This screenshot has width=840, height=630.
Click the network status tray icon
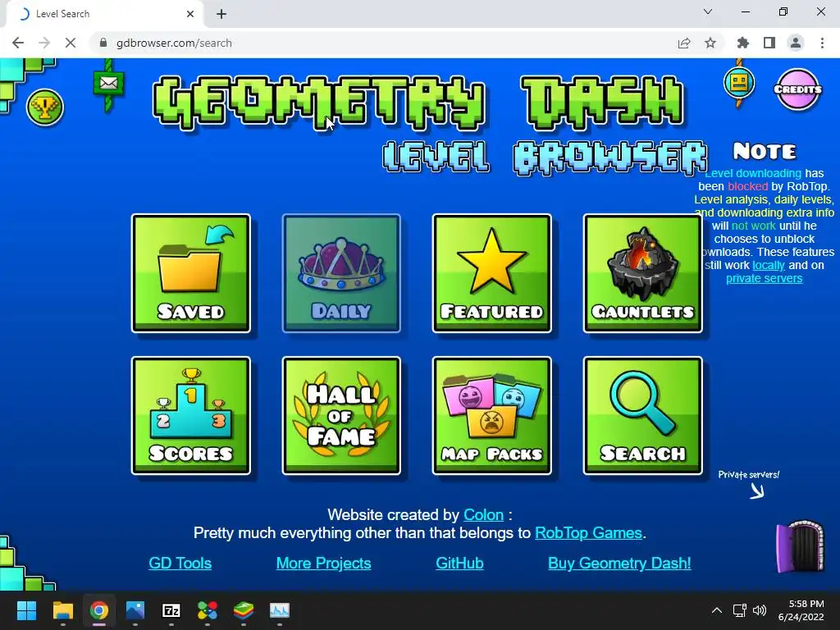pyautogui.click(x=740, y=610)
